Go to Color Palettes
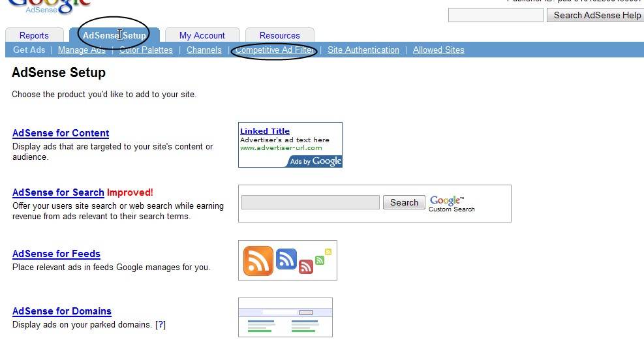Screen dimensions: 644x351 click(x=146, y=50)
